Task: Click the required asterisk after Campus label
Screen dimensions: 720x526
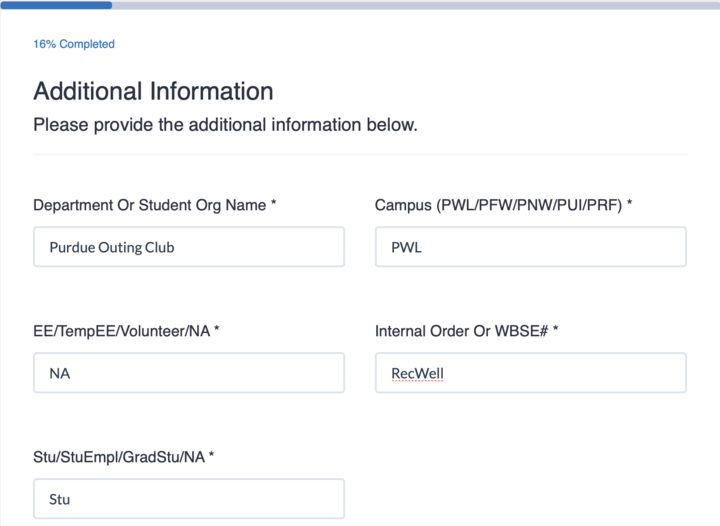Action: click(630, 205)
